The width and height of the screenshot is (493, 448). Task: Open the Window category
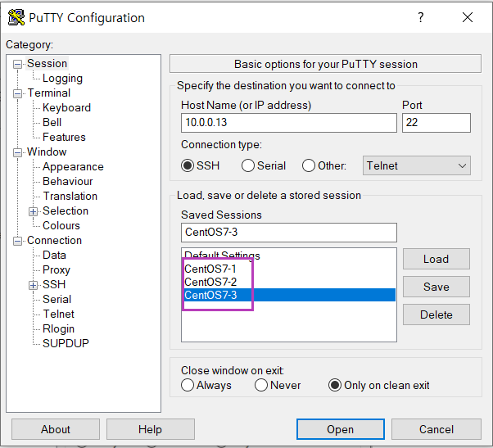[47, 152]
